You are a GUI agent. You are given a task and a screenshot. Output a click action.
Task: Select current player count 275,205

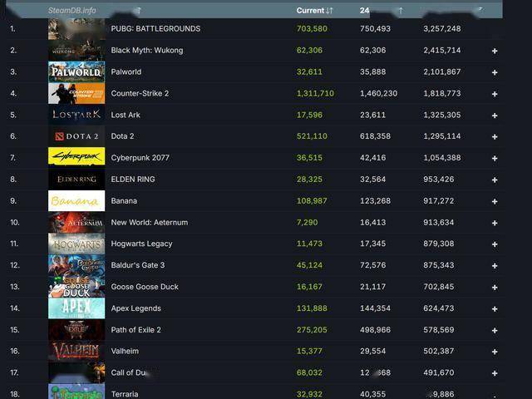tap(312, 330)
